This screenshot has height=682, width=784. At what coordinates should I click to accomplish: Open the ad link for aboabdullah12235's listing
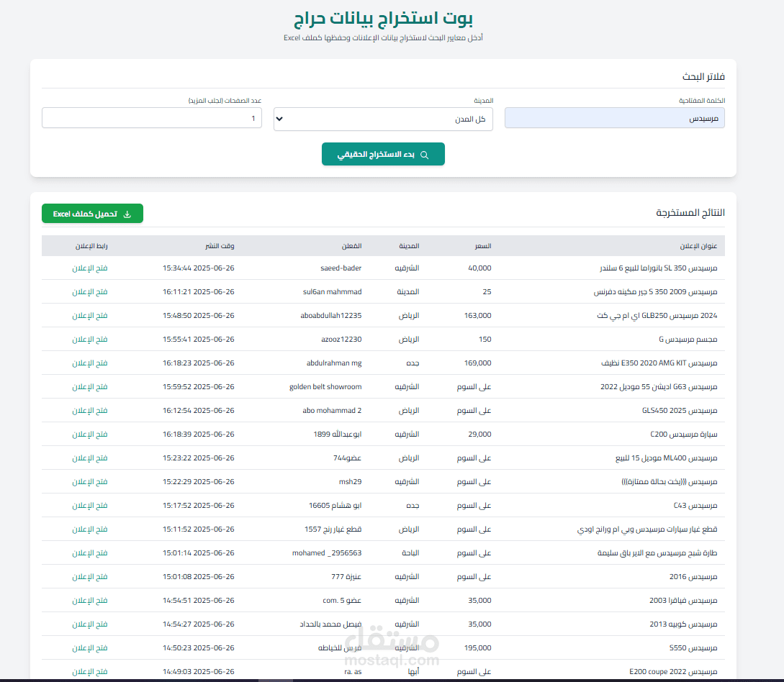90,316
